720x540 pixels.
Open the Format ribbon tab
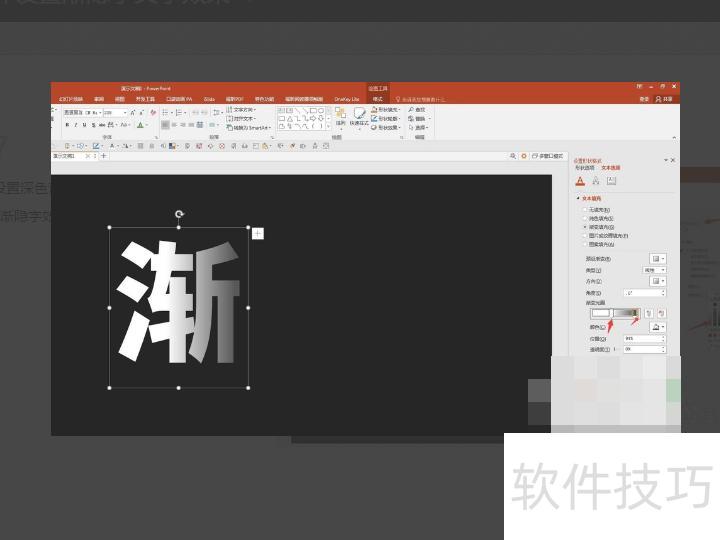pos(378,99)
